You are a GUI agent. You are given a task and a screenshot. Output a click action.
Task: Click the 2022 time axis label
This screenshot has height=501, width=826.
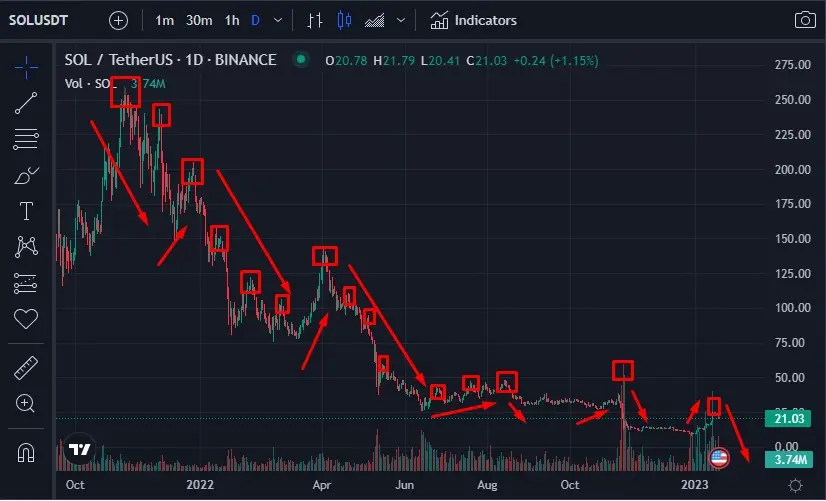(200, 485)
